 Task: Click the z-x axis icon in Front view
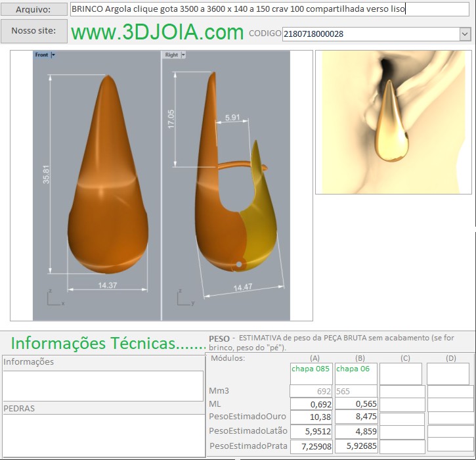tap(53, 298)
